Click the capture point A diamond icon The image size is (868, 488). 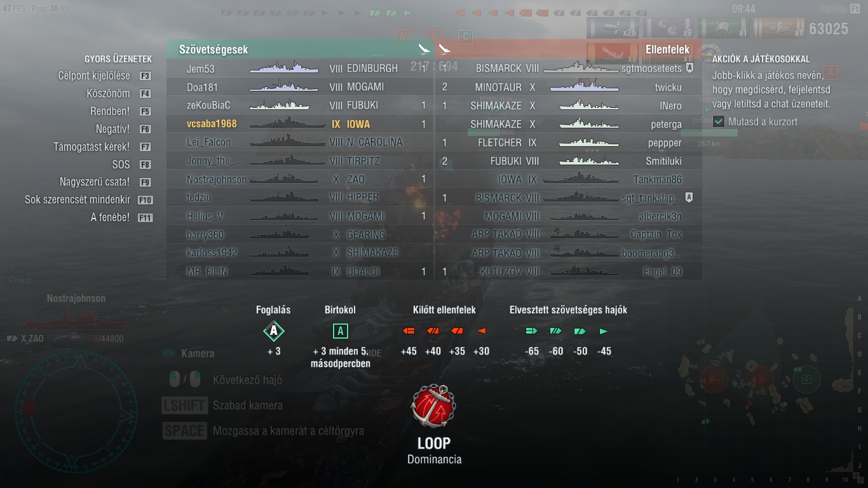pyautogui.click(x=274, y=331)
